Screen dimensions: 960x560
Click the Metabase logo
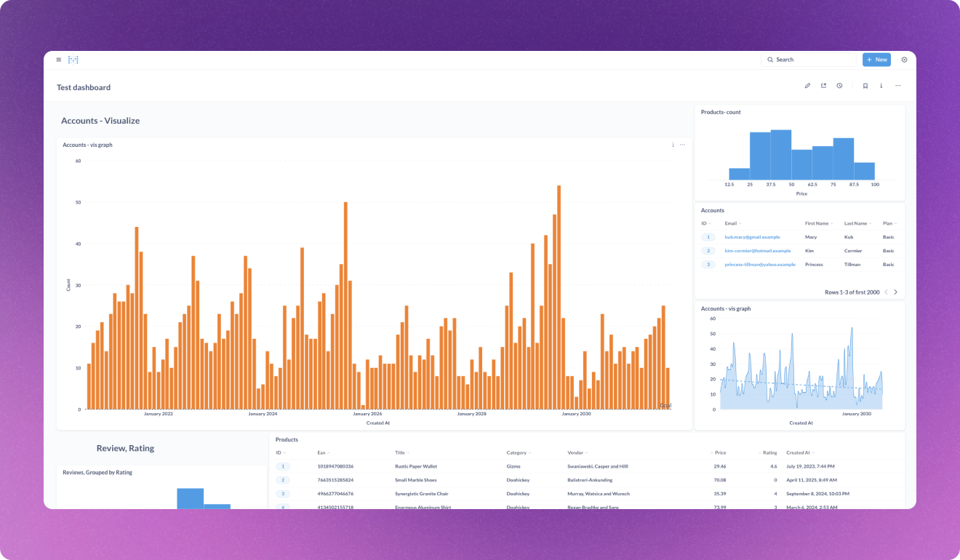pos(73,60)
